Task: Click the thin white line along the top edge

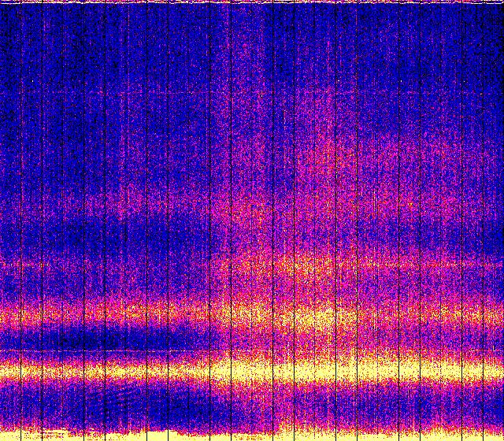Action: click(x=252, y=2)
